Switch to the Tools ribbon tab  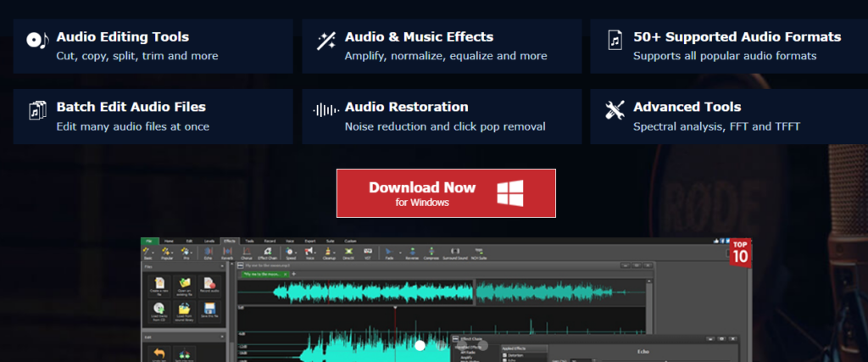pos(250,241)
